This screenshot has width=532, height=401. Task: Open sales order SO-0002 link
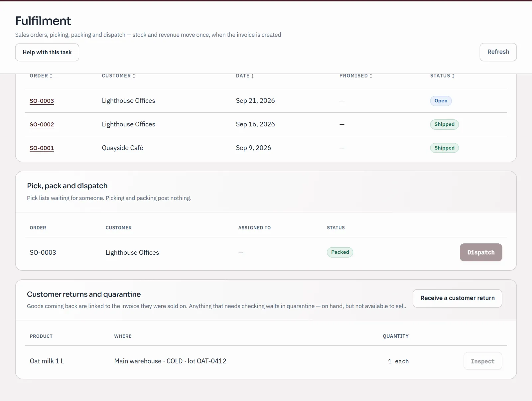(x=42, y=124)
